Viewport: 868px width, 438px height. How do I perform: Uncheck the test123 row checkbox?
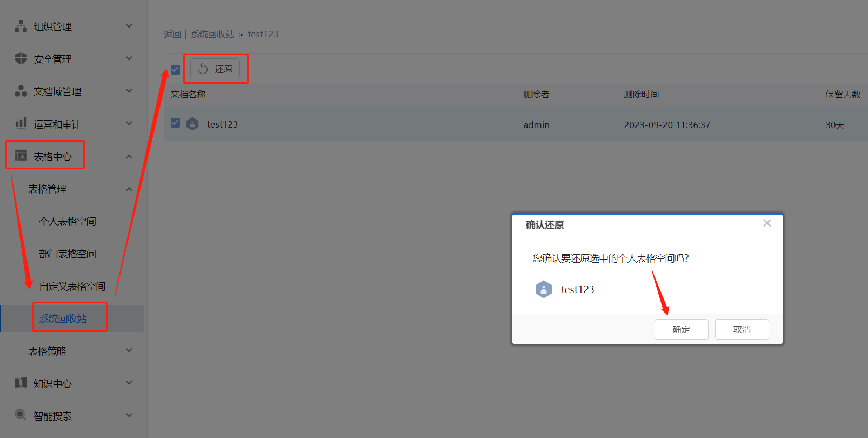pos(175,123)
